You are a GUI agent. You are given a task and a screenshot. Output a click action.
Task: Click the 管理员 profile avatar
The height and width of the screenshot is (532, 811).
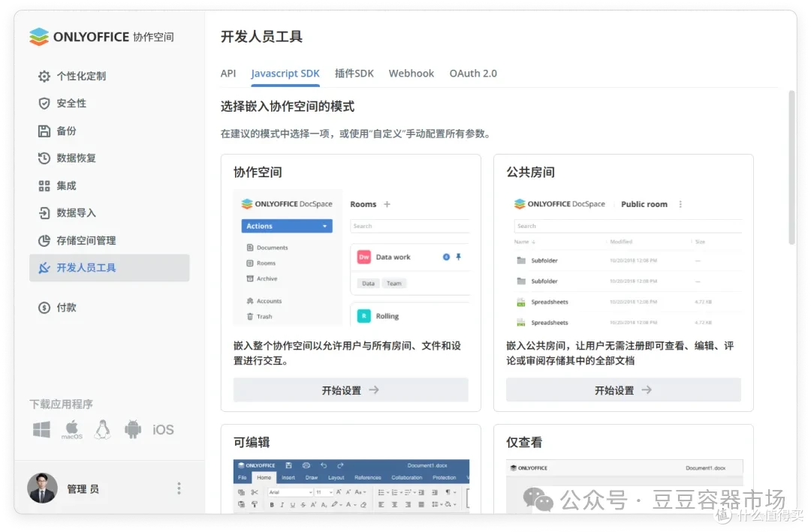point(42,488)
